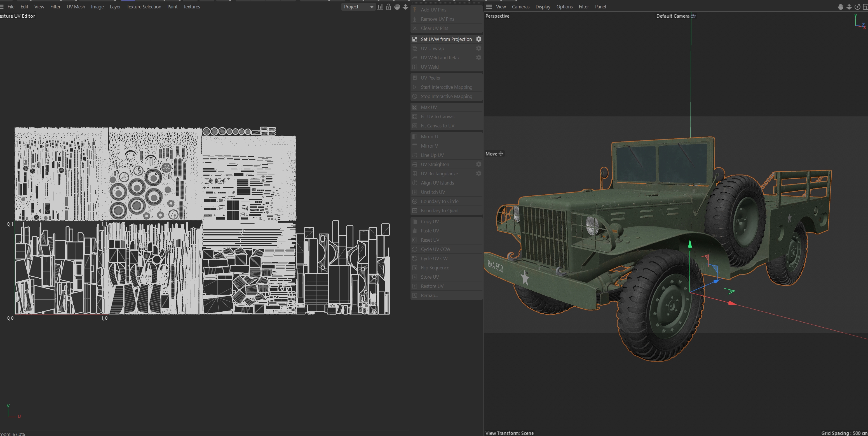Viewport: 868px width, 436px height.
Task: Open the Cameras menu in the viewport
Action: pyautogui.click(x=520, y=7)
